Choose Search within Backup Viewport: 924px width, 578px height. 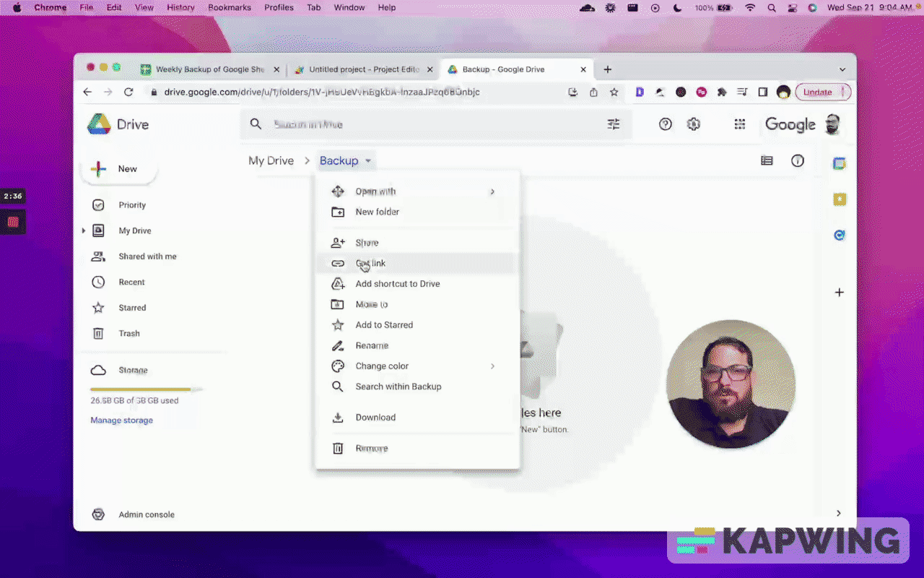click(417, 387)
